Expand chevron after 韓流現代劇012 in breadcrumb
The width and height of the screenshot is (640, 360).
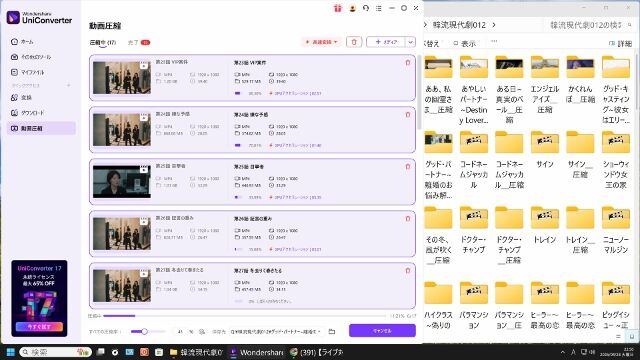[494, 25]
